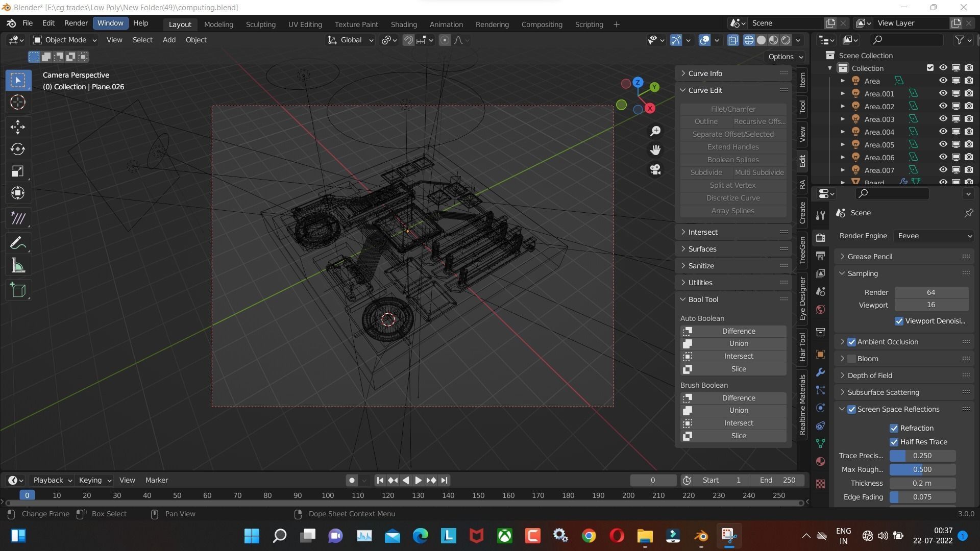Open the Object Mode dropdown
The width and height of the screenshot is (980, 551).
pos(65,40)
